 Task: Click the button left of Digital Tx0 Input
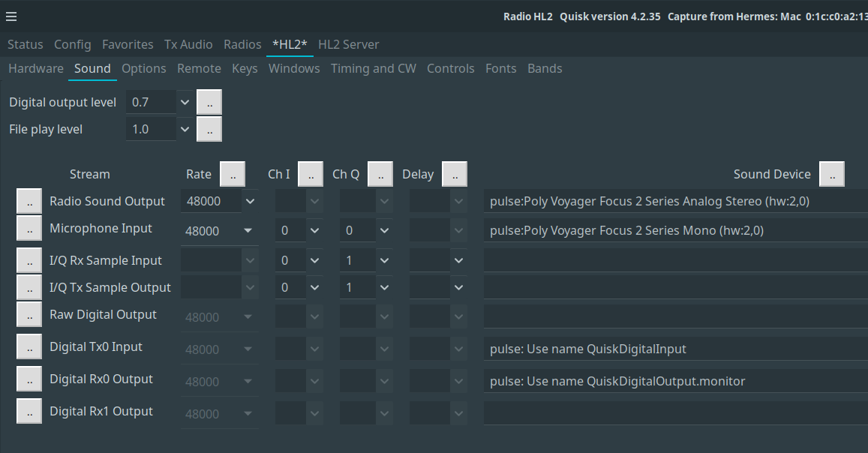click(29, 346)
